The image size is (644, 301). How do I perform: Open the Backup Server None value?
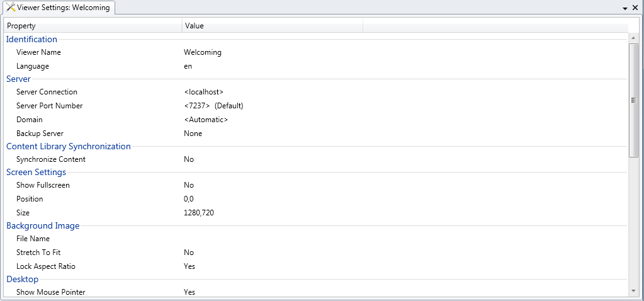pos(193,133)
